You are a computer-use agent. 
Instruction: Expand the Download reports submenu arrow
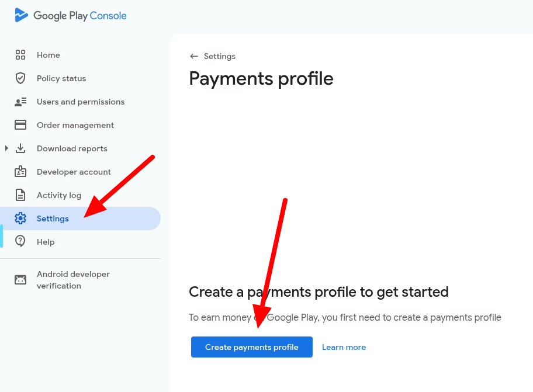point(6,148)
